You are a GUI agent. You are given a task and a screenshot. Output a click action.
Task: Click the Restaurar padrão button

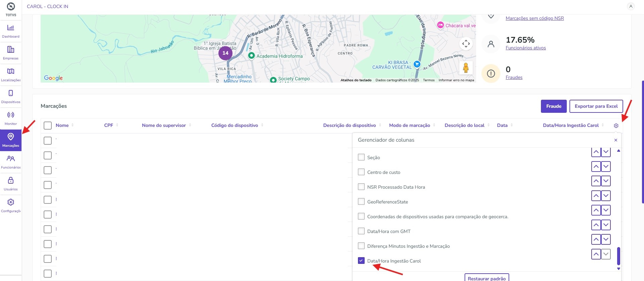point(487,278)
